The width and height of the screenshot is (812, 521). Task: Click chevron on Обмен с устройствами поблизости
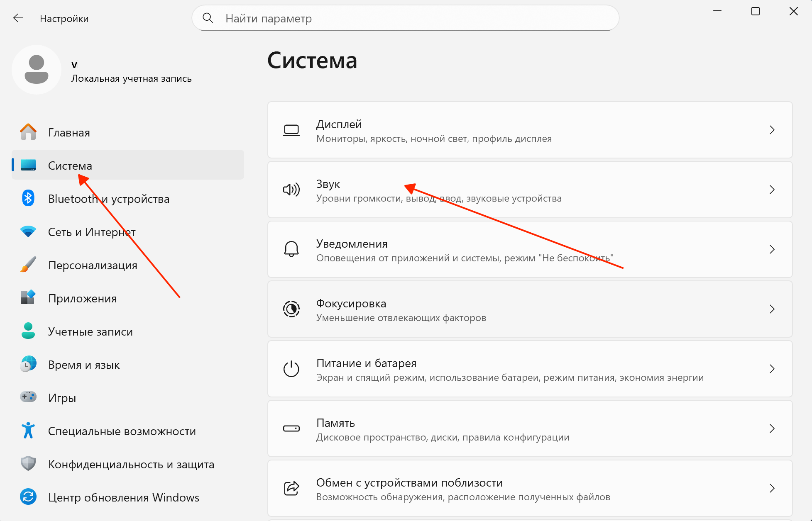pyautogui.click(x=772, y=488)
